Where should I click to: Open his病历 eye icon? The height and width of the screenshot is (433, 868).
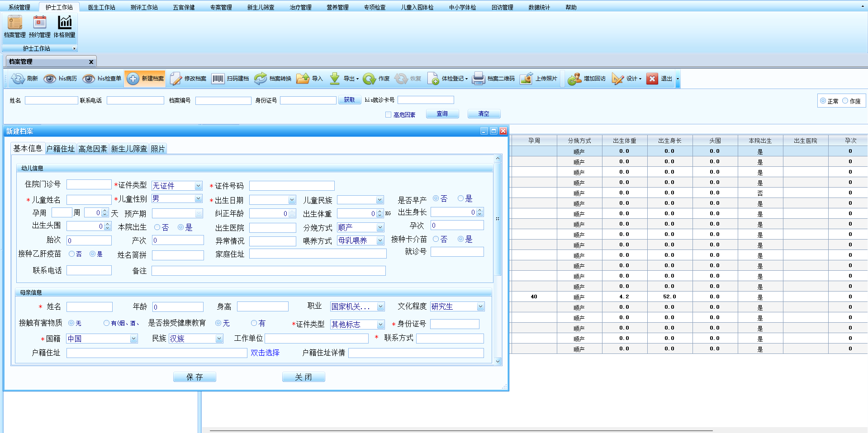point(50,79)
